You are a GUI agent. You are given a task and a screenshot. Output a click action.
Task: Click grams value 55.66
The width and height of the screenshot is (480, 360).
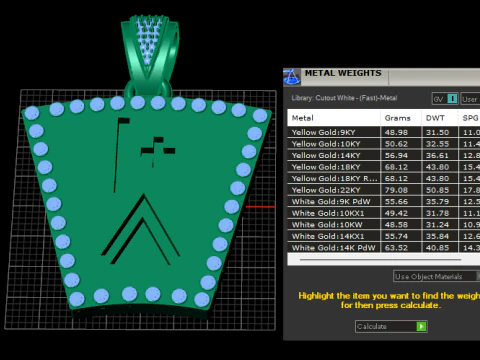(x=396, y=202)
